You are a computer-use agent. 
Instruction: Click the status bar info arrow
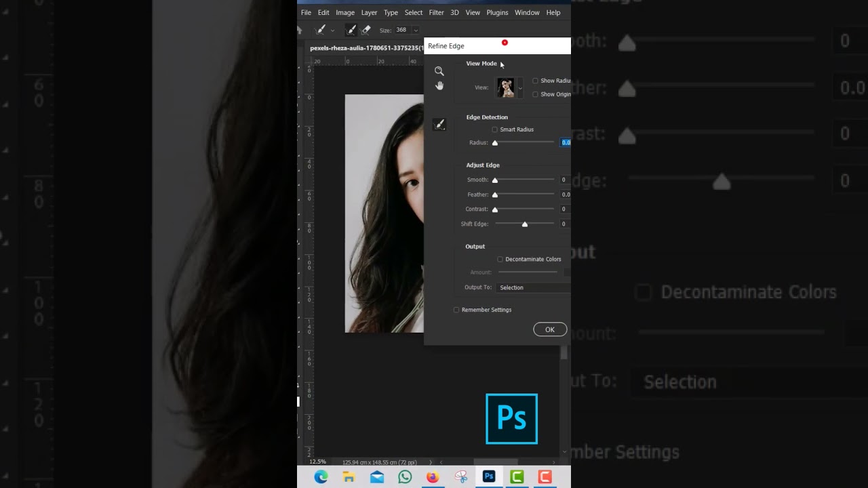431,462
